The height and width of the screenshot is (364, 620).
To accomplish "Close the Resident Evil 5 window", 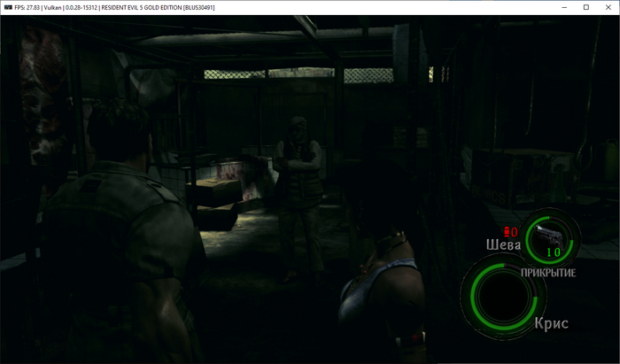I will (x=608, y=7).
